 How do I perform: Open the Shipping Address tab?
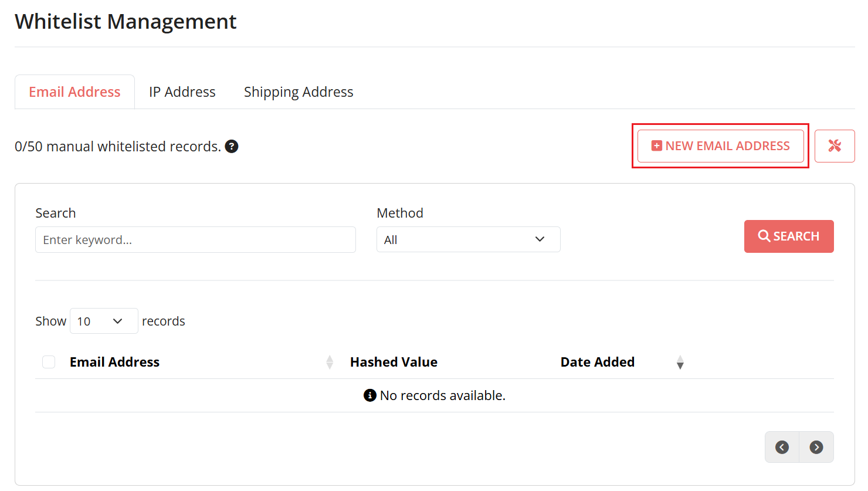[298, 92]
